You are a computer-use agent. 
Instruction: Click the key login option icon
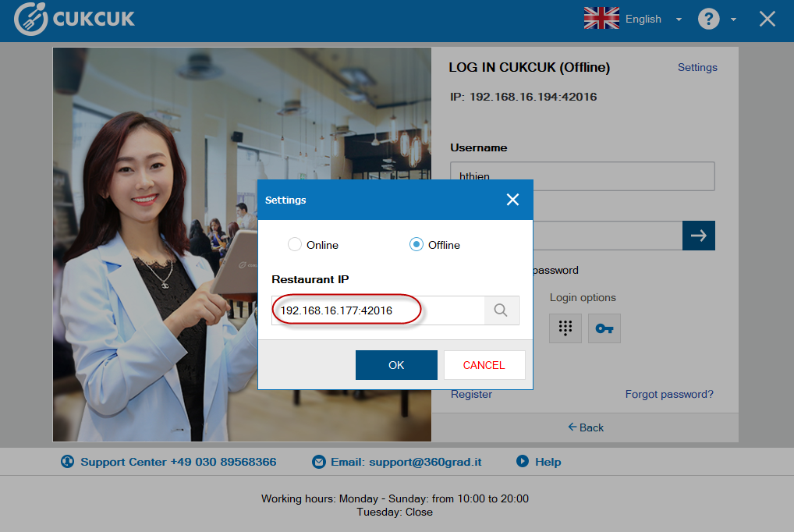click(604, 328)
